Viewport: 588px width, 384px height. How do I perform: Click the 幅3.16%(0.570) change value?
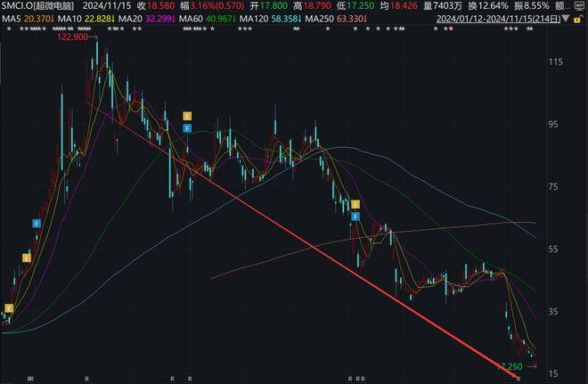212,5
